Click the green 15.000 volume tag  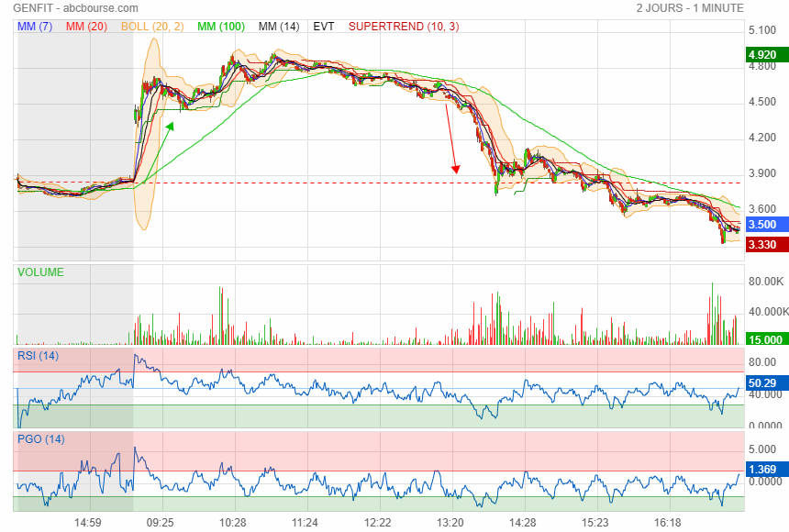[x=767, y=339]
